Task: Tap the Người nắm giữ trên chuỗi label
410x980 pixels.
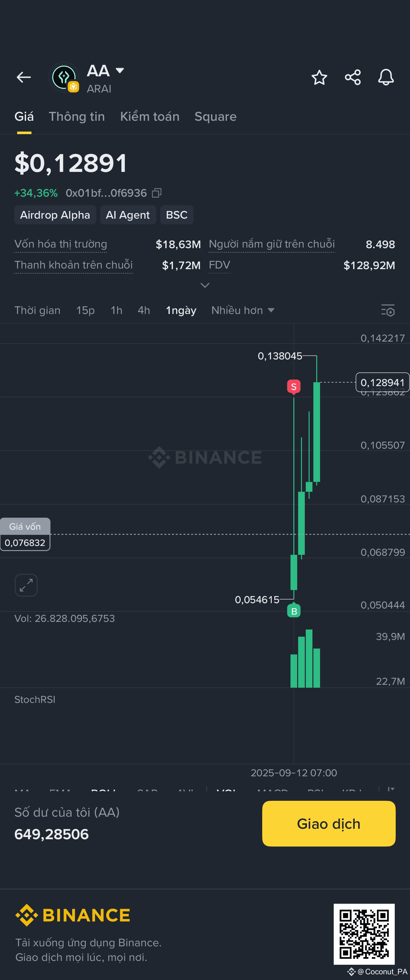Action: tap(272, 244)
